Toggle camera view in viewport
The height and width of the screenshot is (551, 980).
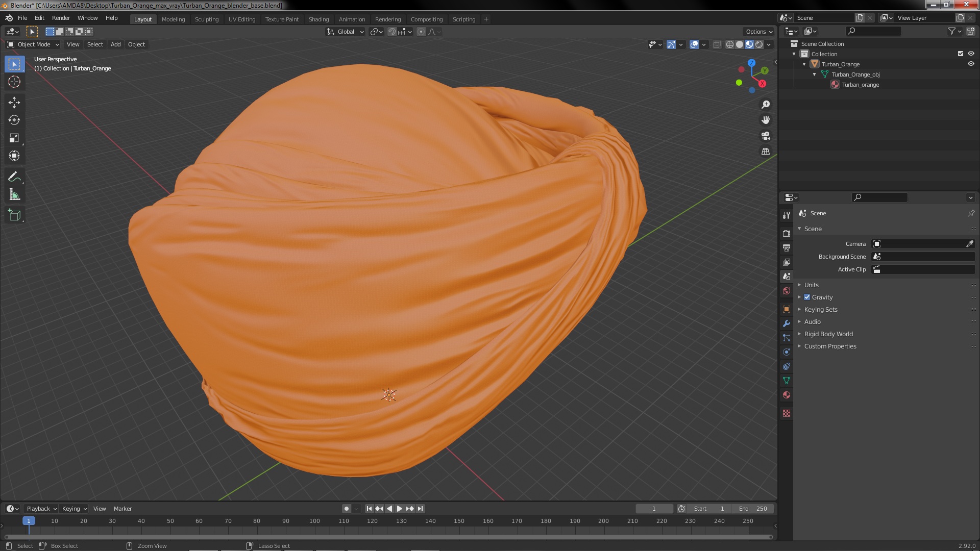point(766,136)
